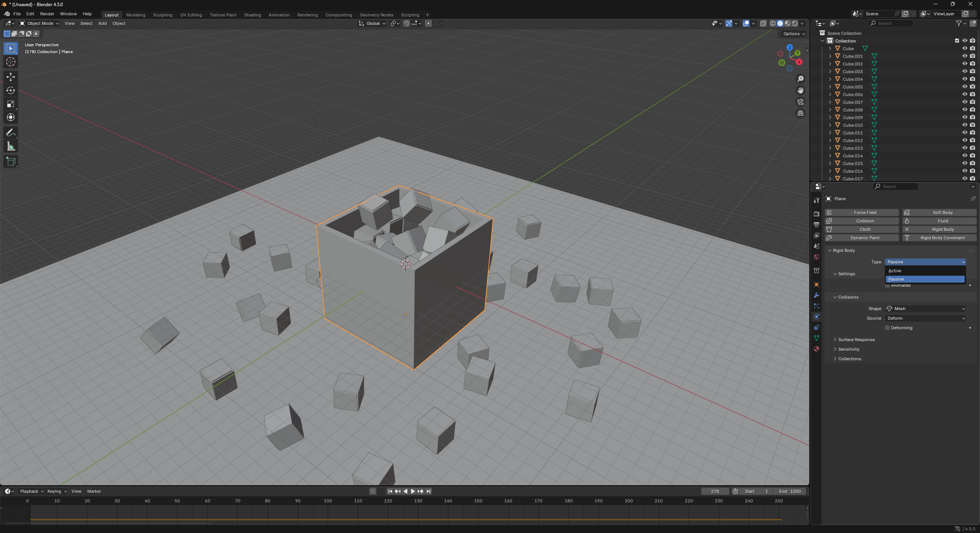
Task: Select the 3D Cursor tool
Action: tap(11, 62)
